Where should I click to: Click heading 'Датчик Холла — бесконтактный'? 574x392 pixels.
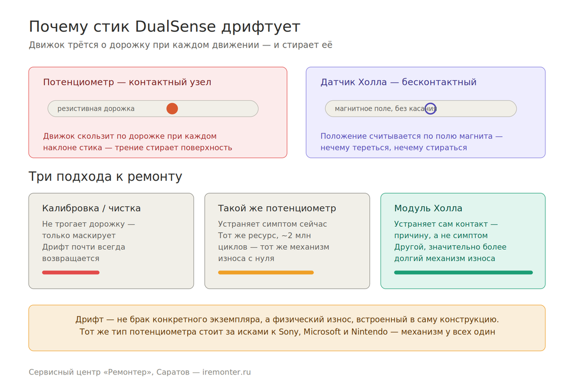coord(399,82)
